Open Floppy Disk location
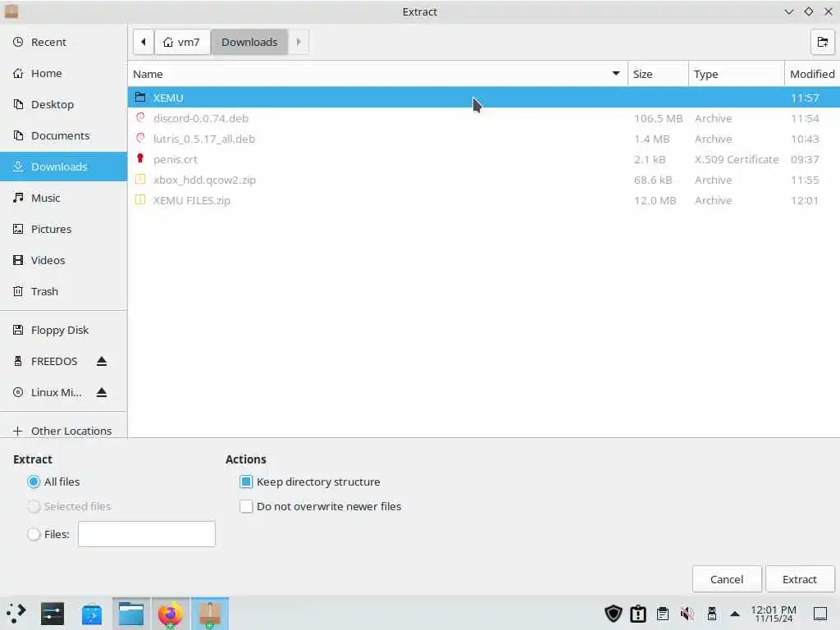The height and width of the screenshot is (630, 840). point(63,330)
